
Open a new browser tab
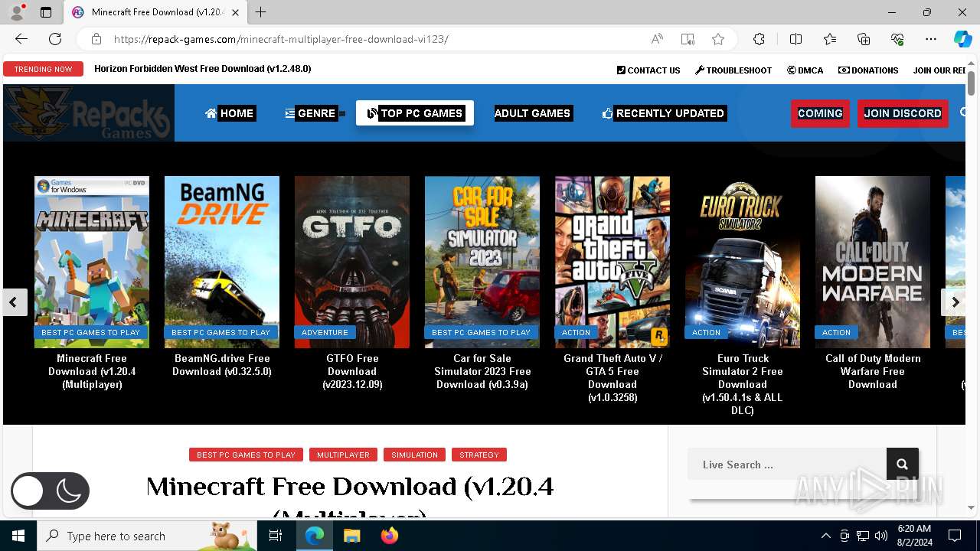tap(261, 12)
